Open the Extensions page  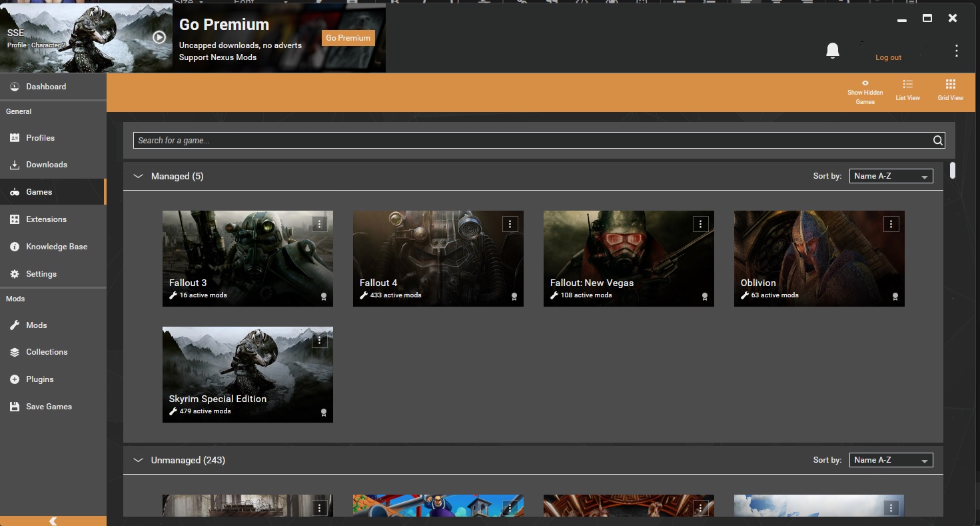tap(53, 219)
